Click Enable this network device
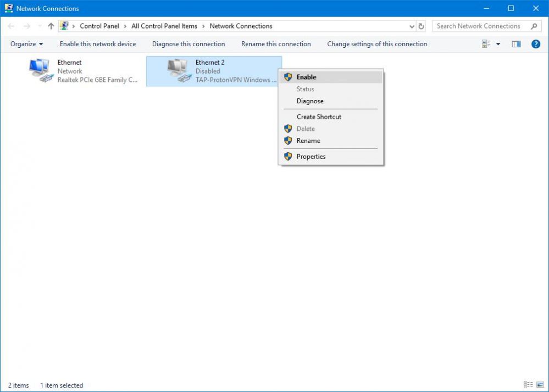 click(98, 44)
